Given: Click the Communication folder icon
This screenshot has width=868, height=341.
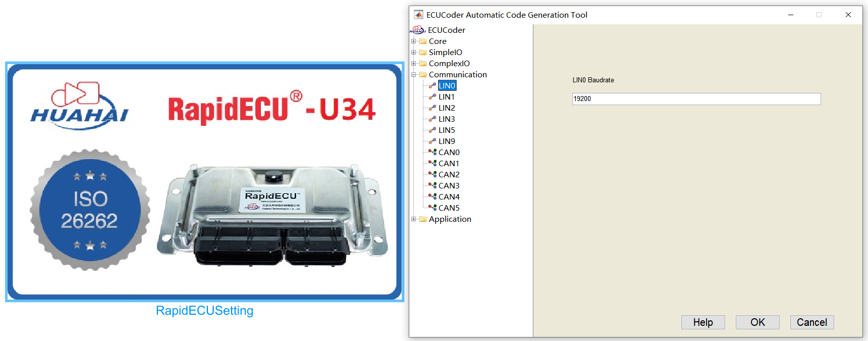Looking at the screenshot, I should click(x=423, y=75).
